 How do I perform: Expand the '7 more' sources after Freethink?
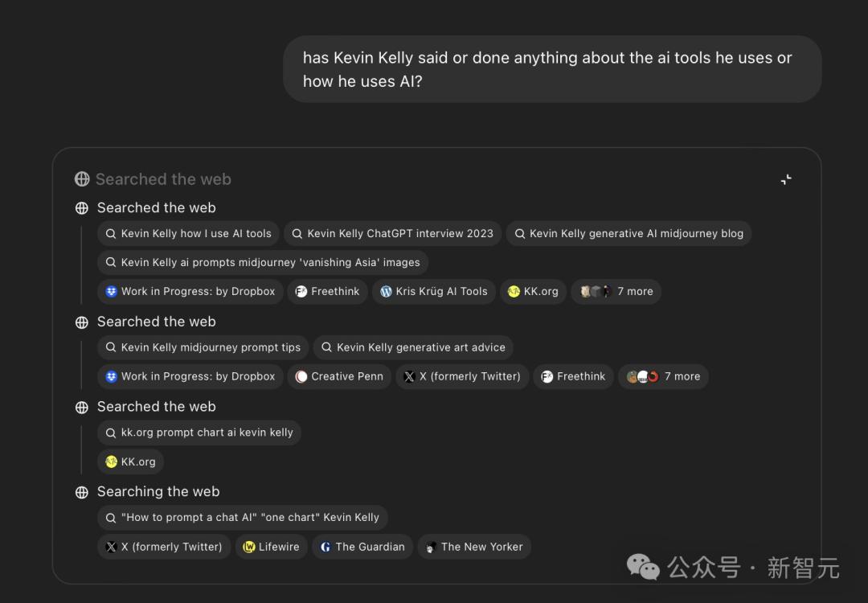click(663, 376)
